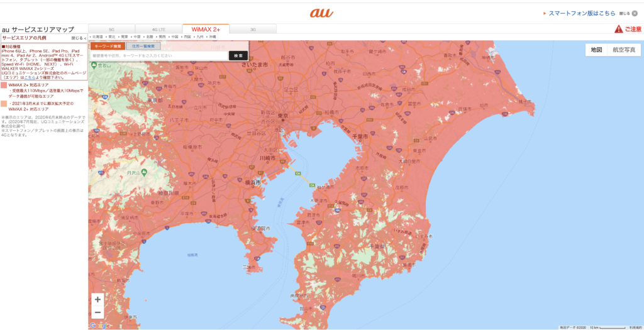644x330 pixels.
Task: Jump to the 中国 region
Action: pyautogui.click(x=174, y=37)
